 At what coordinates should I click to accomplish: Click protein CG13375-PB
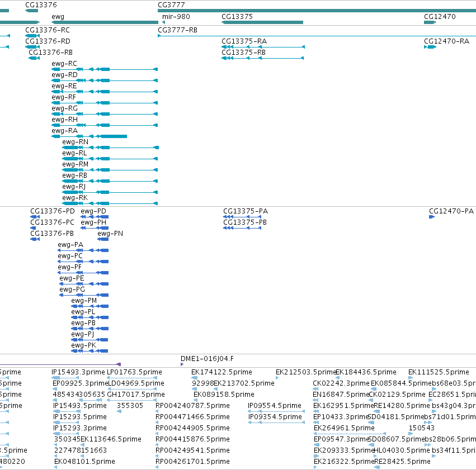[x=242, y=228]
